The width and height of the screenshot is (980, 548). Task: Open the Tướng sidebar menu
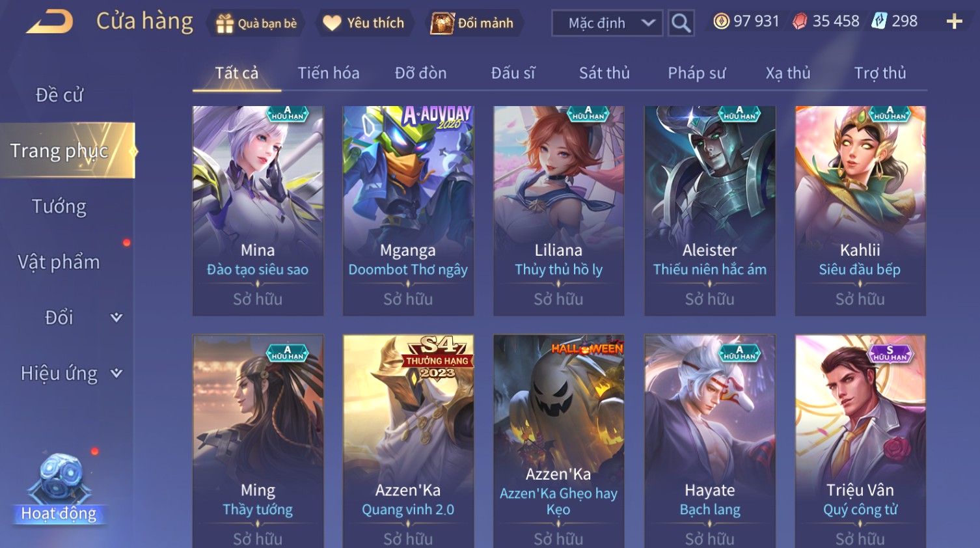[x=59, y=207]
